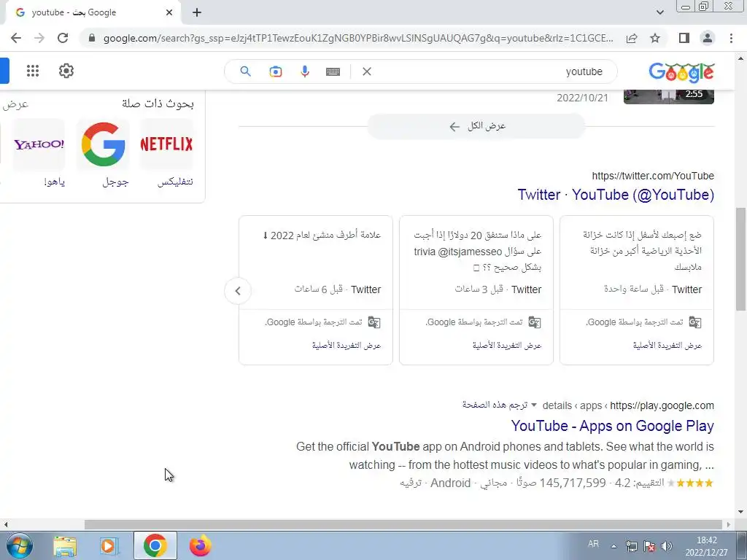Search by image with camera icon
The width and height of the screenshot is (747, 560).
[275, 71]
